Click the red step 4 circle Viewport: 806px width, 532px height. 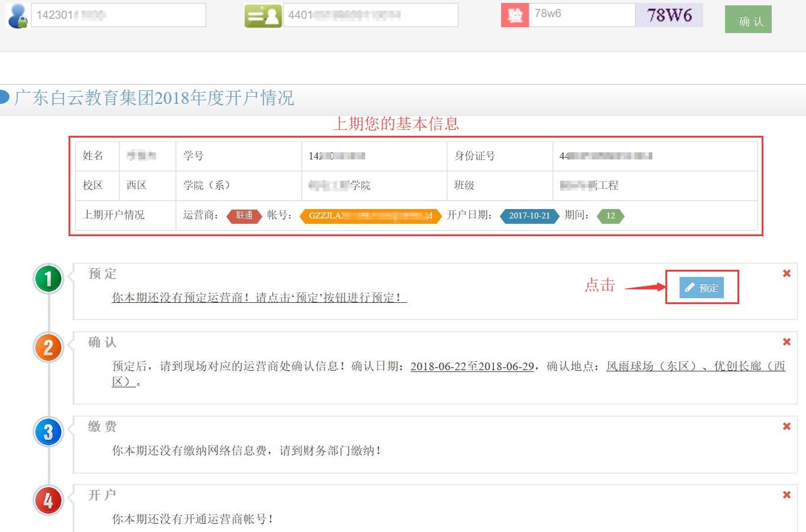[48, 500]
